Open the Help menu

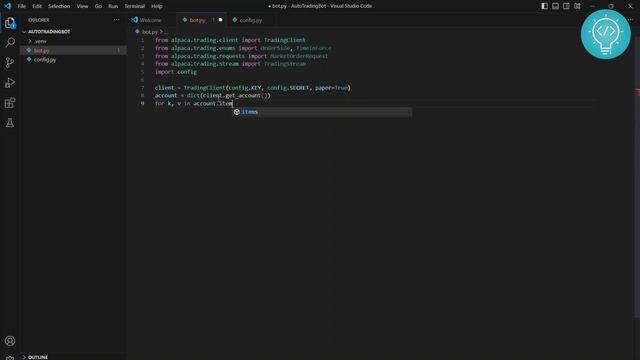157,6
